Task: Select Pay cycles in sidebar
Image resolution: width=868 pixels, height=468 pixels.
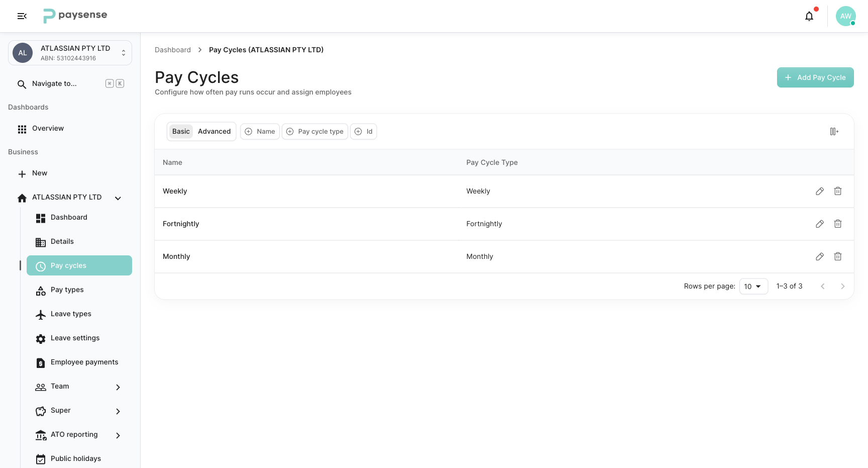Action: [x=79, y=265]
